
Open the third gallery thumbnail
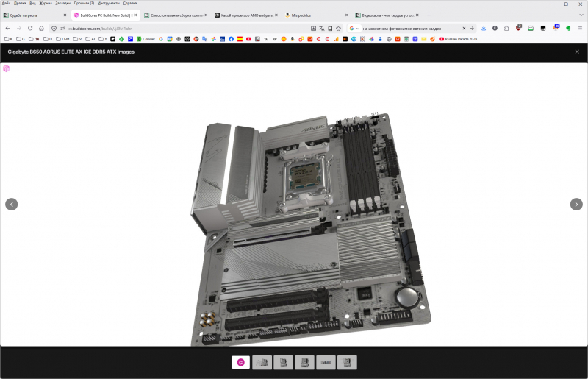pos(283,362)
